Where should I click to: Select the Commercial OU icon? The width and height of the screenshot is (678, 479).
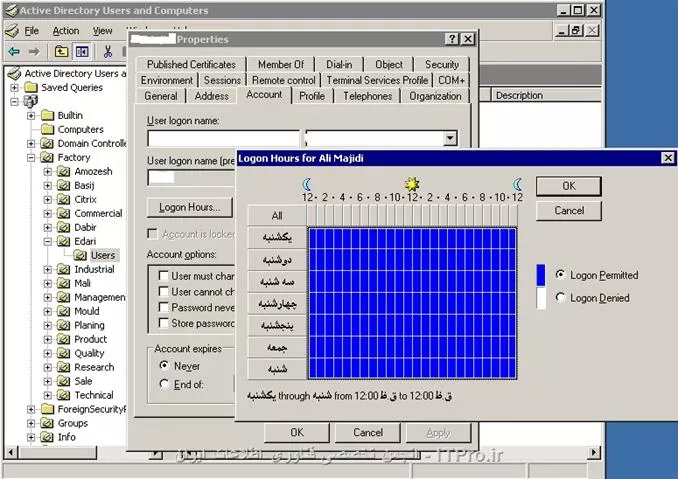[x=64, y=214]
